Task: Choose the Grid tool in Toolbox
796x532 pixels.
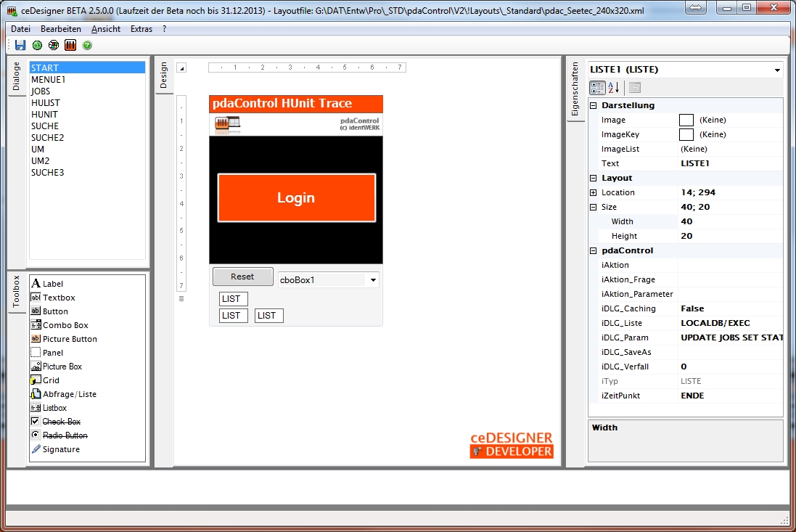Action: pyautogui.click(x=51, y=380)
